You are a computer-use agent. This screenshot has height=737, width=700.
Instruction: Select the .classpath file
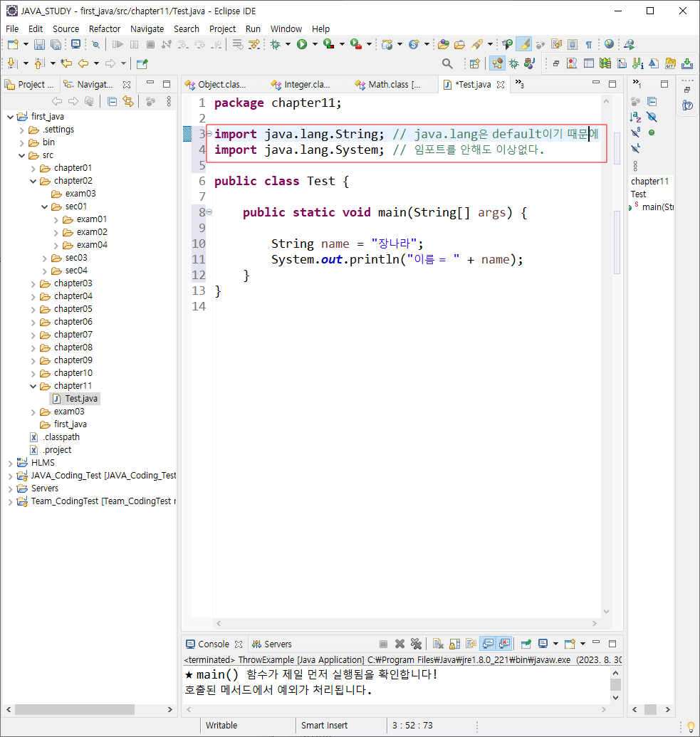[55, 437]
